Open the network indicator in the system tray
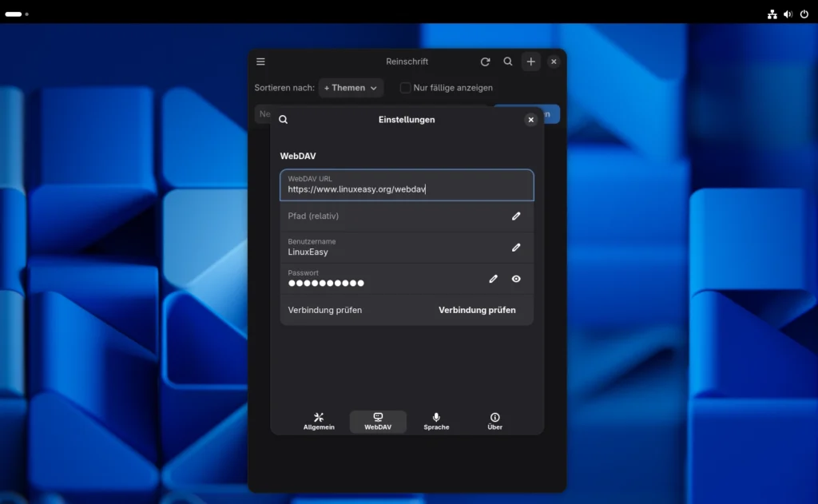The image size is (818, 504). [x=772, y=14]
